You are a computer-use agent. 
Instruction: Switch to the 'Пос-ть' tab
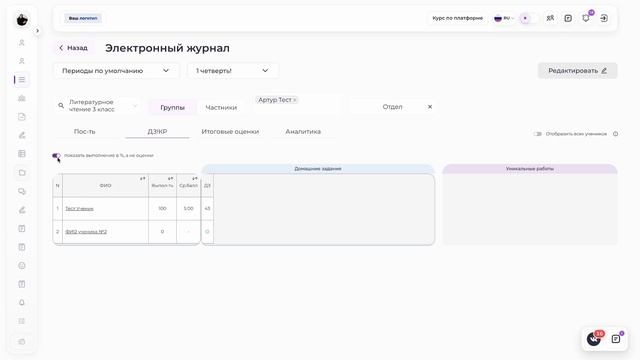pyautogui.click(x=84, y=131)
